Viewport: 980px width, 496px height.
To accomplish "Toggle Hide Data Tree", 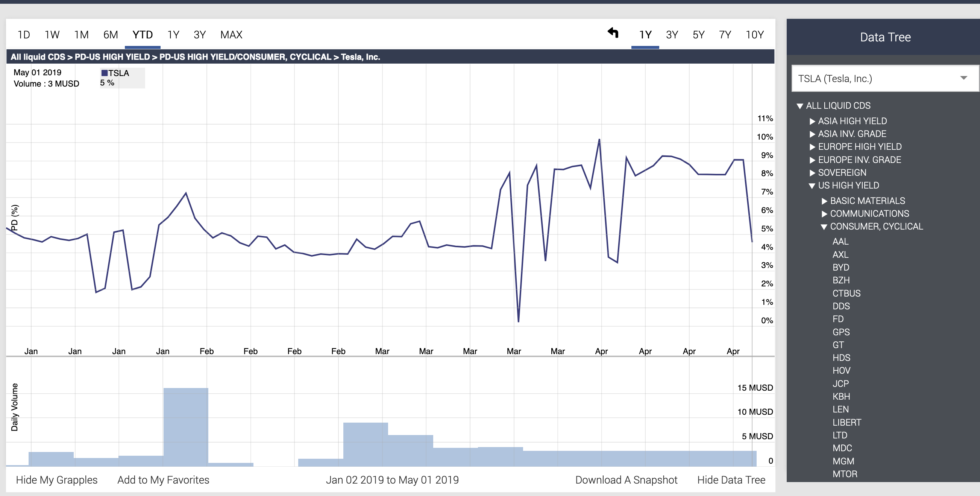I will tap(731, 480).
